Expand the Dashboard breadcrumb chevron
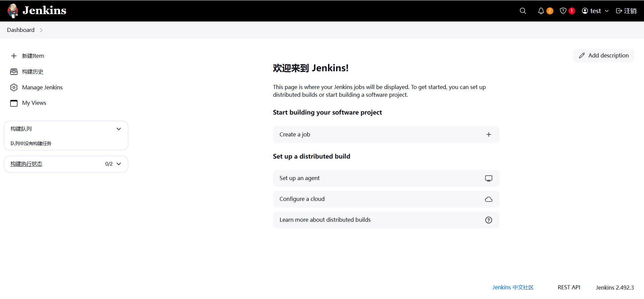 (41, 30)
